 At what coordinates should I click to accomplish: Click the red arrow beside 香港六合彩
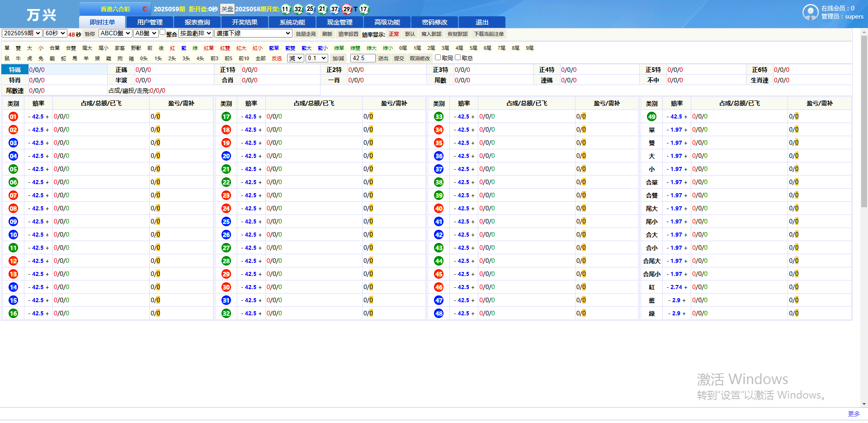[x=145, y=9]
